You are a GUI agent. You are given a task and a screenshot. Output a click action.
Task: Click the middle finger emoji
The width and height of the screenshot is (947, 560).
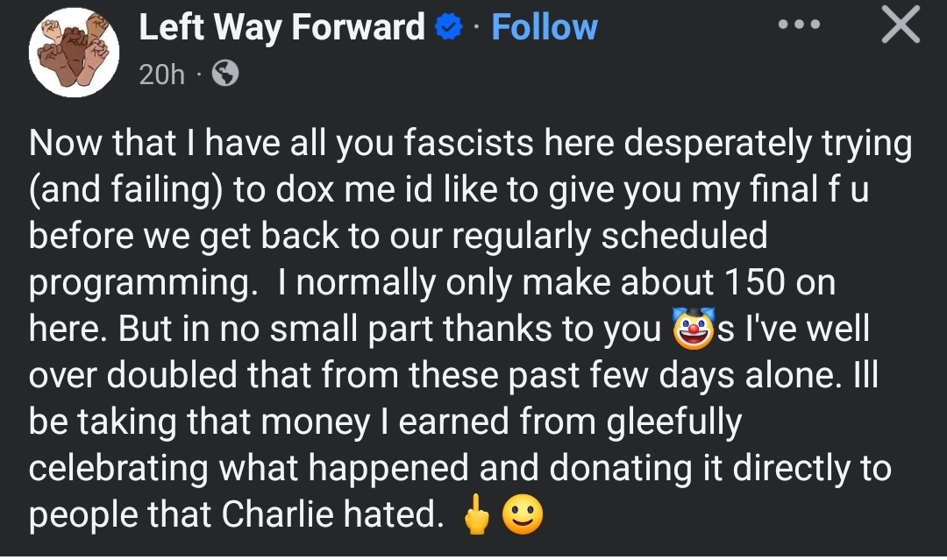click(476, 514)
